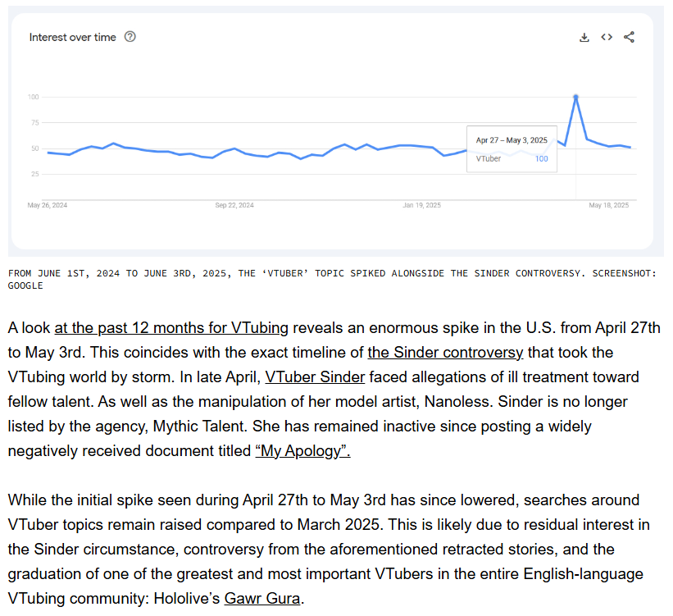Screen dimensions: 673x616
Task: Visit the Gawr Gura link
Action: pos(262,598)
